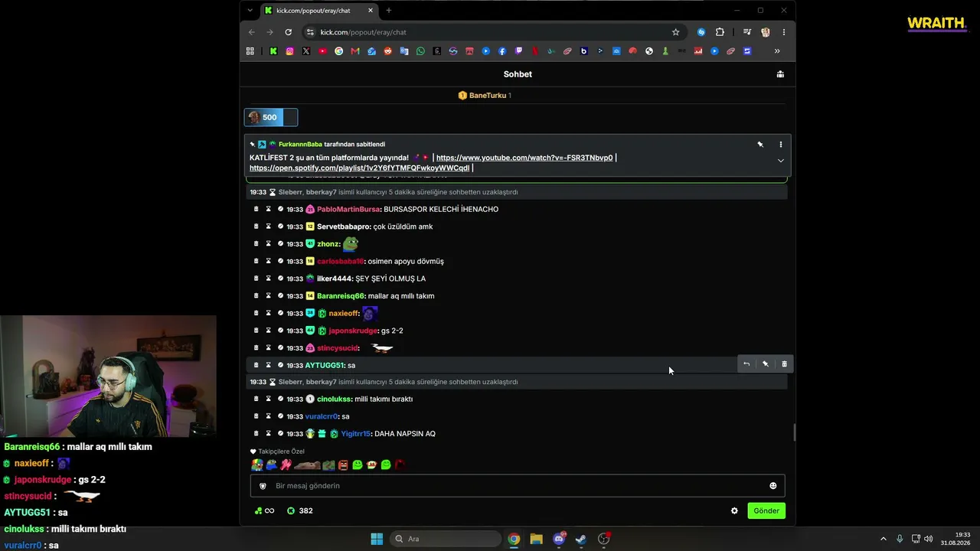Viewport: 980px width, 551px height.
Task: Open the Facebook bookmark
Action: click(502, 51)
